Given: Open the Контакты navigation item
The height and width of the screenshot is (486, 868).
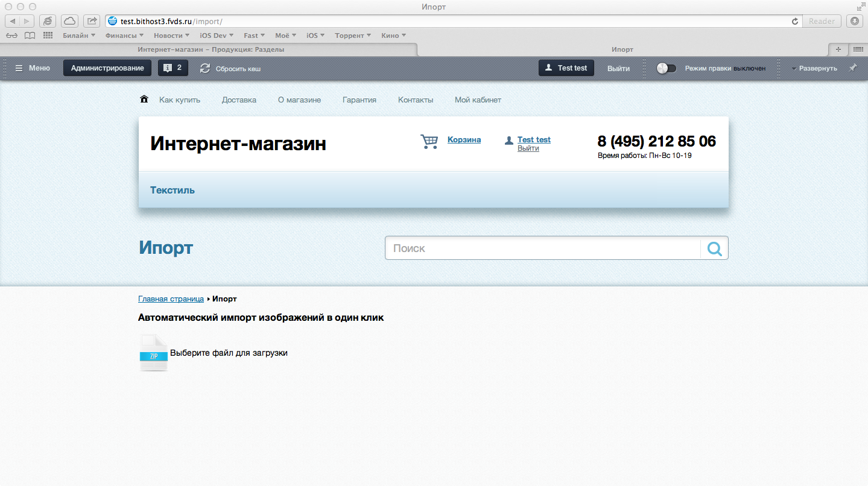Looking at the screenshot, I should coord(415,99).
